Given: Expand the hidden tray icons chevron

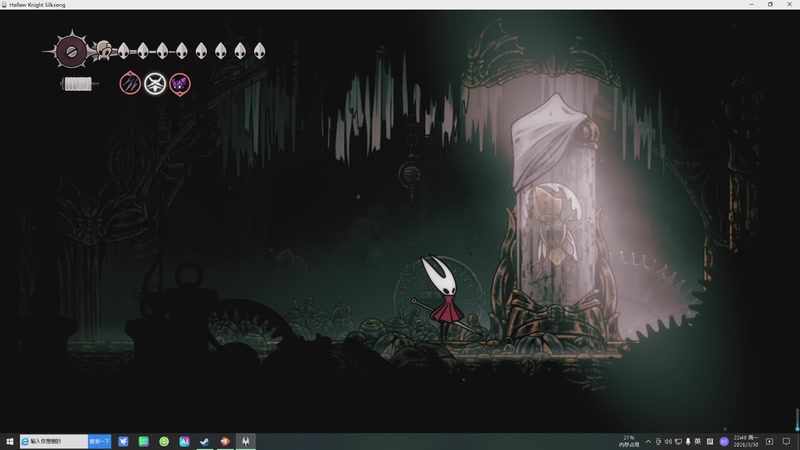Looking at the screenshot, I should 648,442.
